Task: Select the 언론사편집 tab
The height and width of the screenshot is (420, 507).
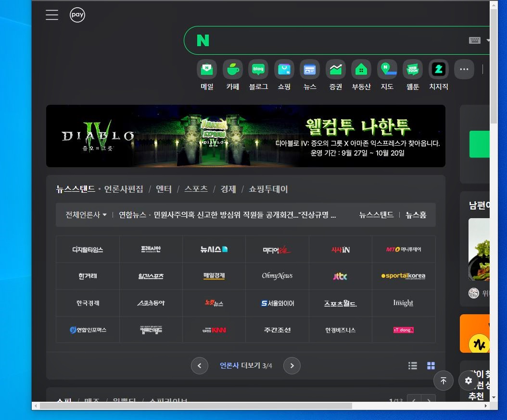Action: pos(124,189)
